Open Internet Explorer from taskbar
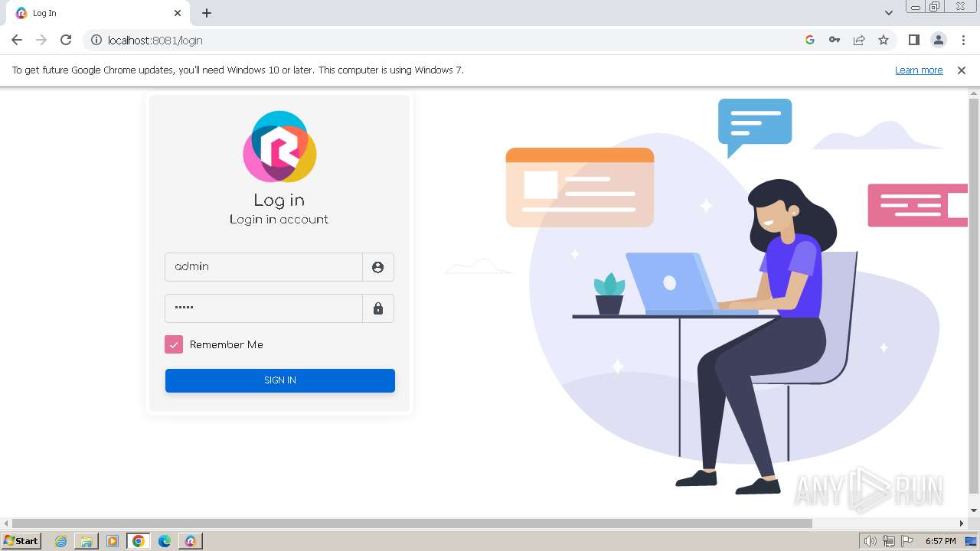Screen dimensions: 980x551 (x=60, y=541)
